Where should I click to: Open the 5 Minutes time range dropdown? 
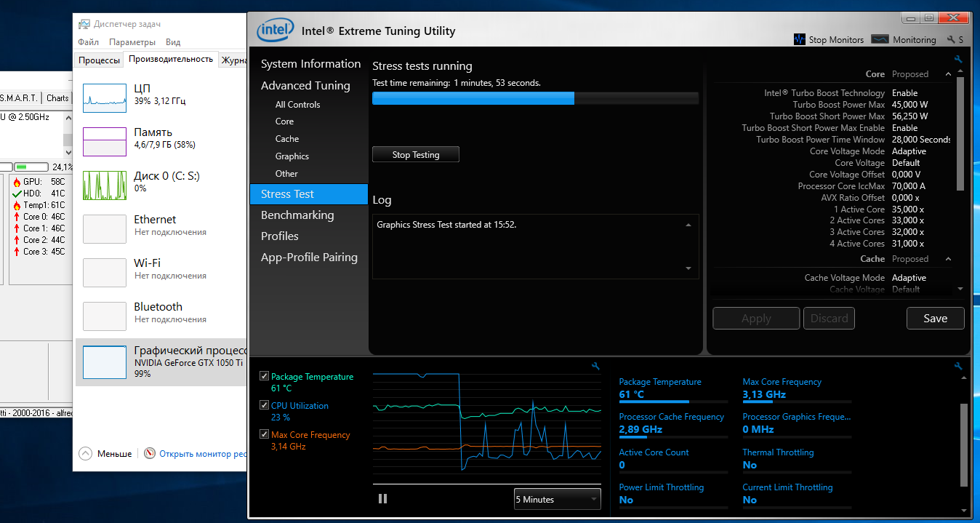coord(557,499)
